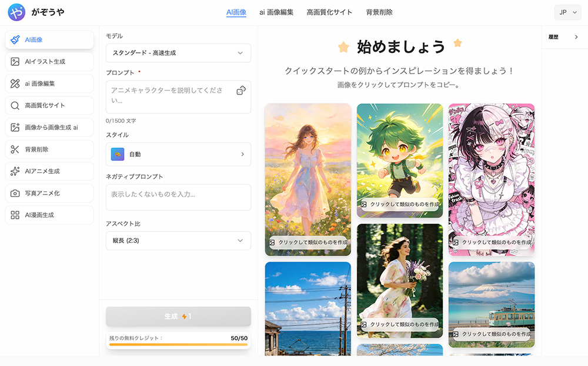Click the dice random prompt icon
Viewport: 588px width, 366px height.
(241, 90)
